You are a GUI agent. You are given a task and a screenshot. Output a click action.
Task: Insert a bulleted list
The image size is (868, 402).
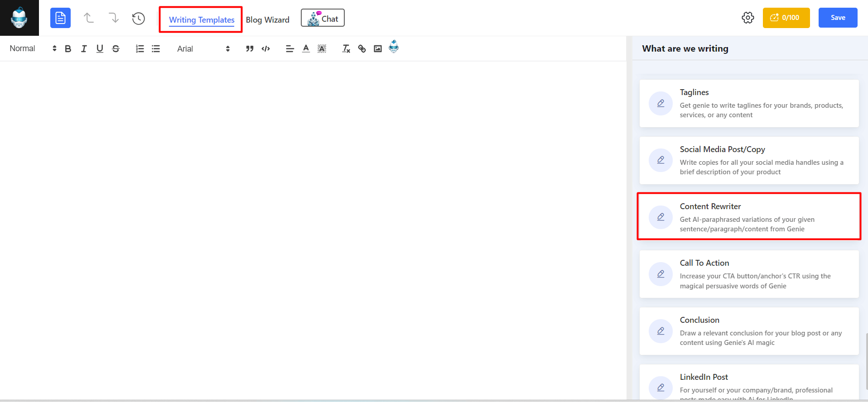tap(156, 49)
